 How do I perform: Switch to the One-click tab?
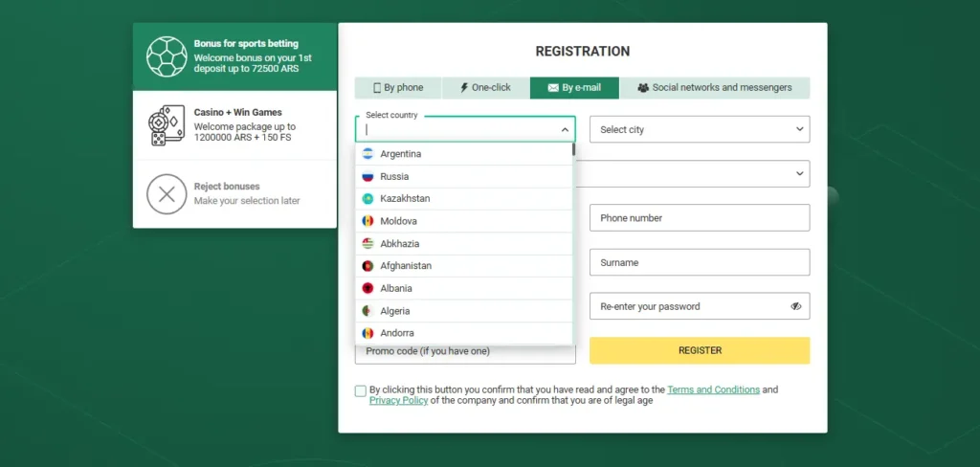485,87
